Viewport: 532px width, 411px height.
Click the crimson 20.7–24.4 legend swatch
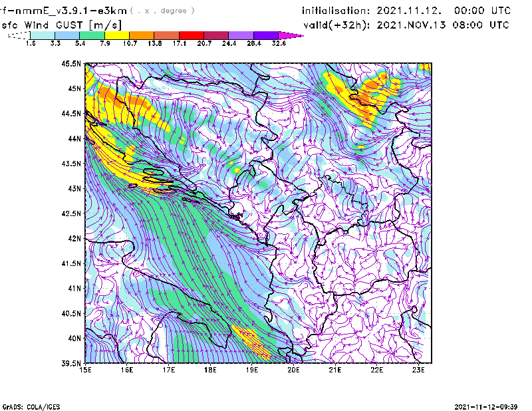point(216,35)
